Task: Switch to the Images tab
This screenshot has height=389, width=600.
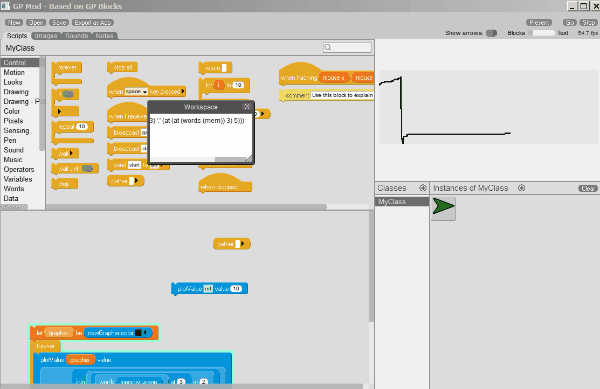Action: 46,36
